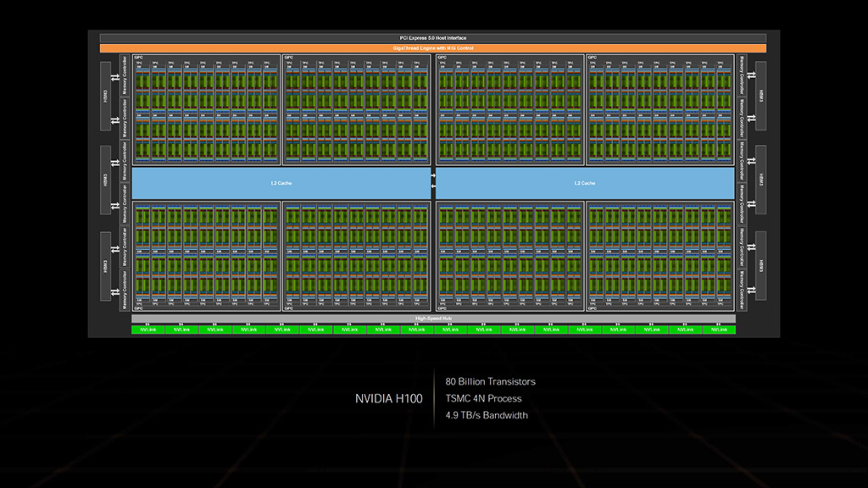Click the NVIDIA H100 title text
This screenshot has width=868, height=488.
(x=388, y=399)
